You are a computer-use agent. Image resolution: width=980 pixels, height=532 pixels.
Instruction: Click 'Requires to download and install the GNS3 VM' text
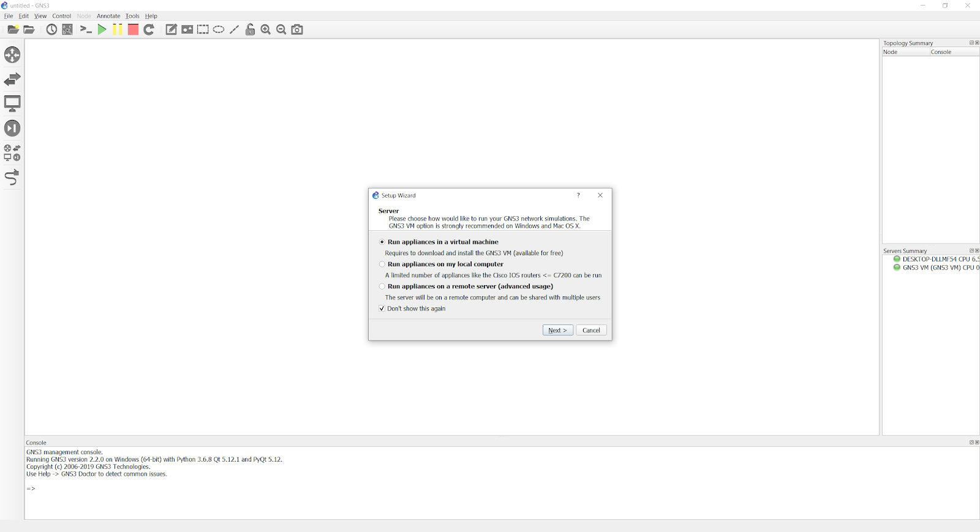coord(474,253)
